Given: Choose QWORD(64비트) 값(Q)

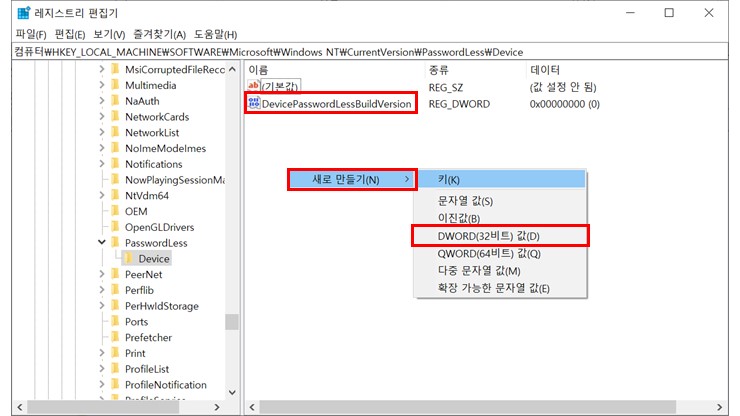Looking at the screenshot, I should 500,254.
